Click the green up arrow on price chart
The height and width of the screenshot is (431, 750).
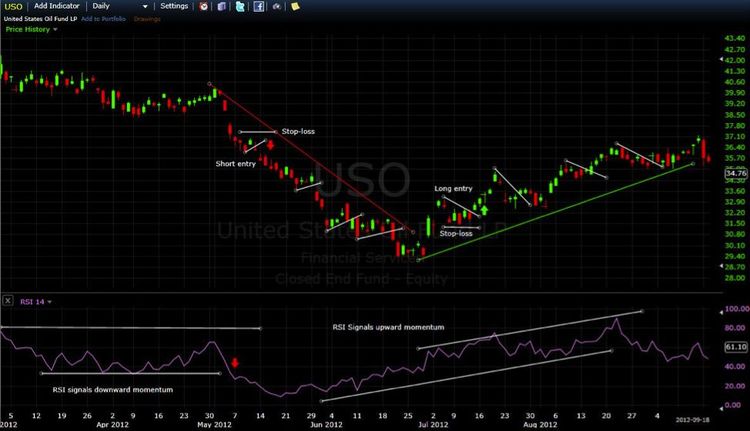(x=484, y=210)
